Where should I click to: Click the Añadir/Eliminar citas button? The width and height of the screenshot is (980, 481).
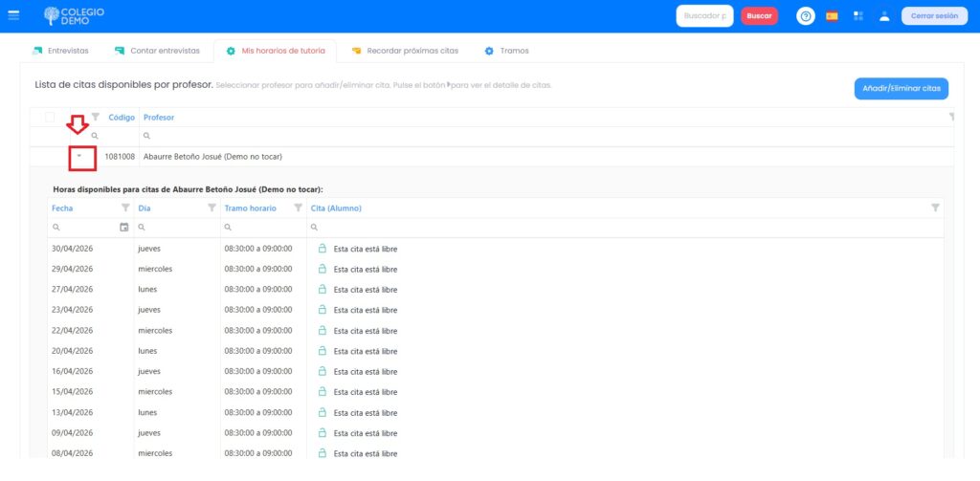pos(901,89)
